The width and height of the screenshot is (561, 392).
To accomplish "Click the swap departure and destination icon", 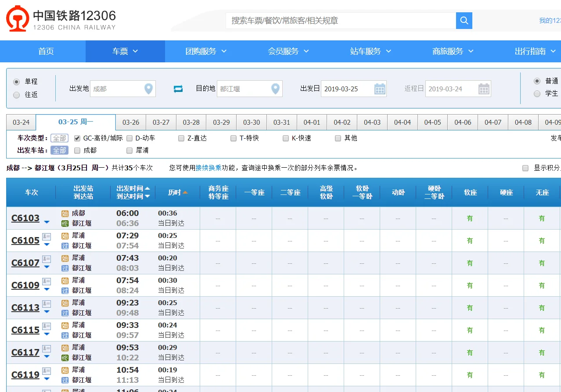I will point(177,89).
